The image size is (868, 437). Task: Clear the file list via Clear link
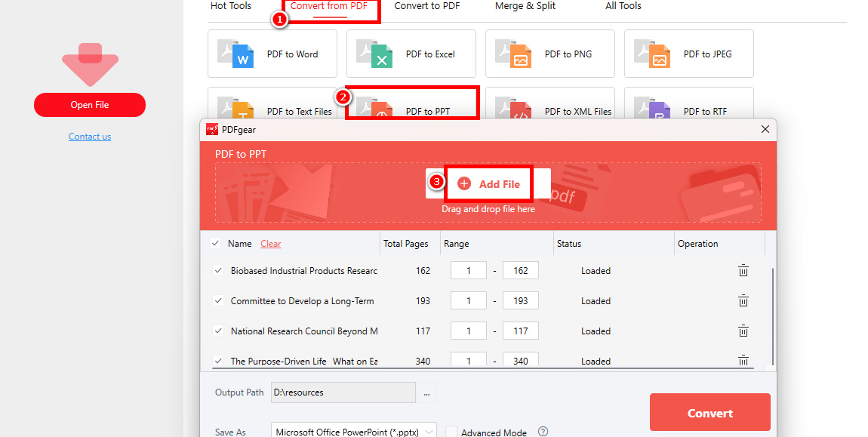(x=271, y=244)
